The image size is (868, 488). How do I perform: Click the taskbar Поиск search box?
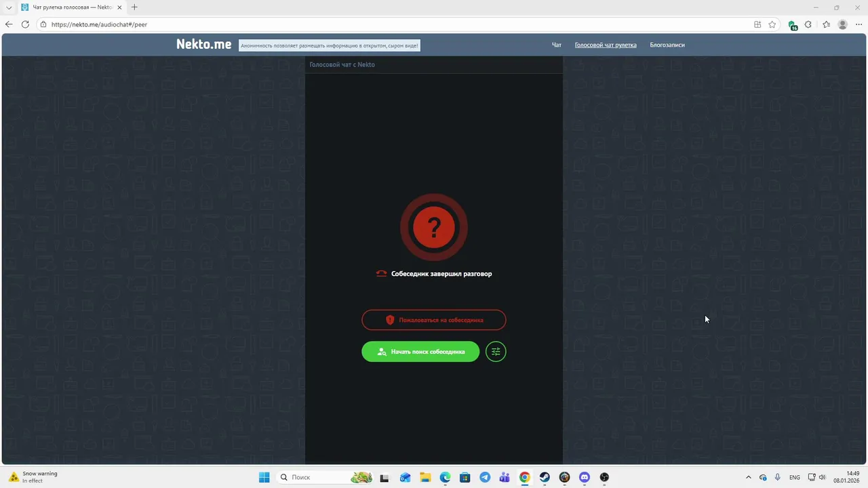tap(325, 477)
